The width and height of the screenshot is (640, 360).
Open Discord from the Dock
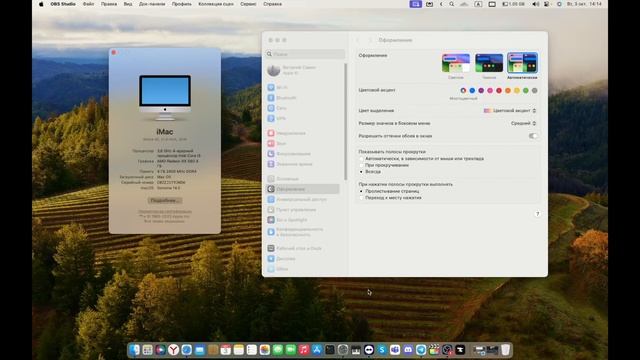tap(408, 350)
